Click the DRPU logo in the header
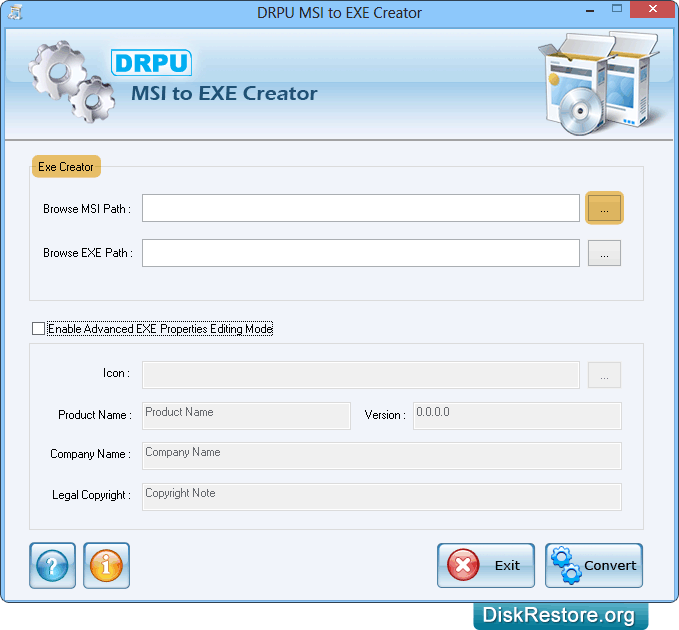The width and height of the screenshot is (679, 630). [x=151, y=63]
